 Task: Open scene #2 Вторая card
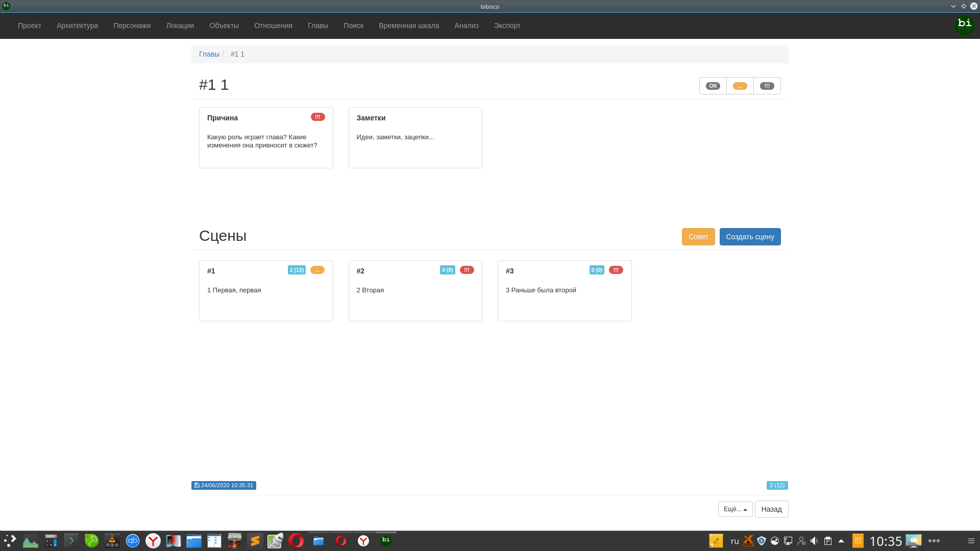tap(415, 296)
